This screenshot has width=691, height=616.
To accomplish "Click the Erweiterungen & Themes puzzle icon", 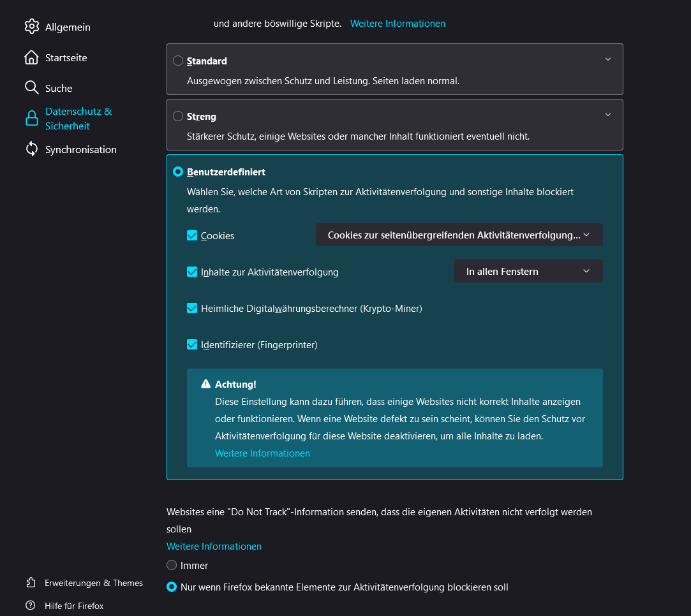I will click(31, 583).
